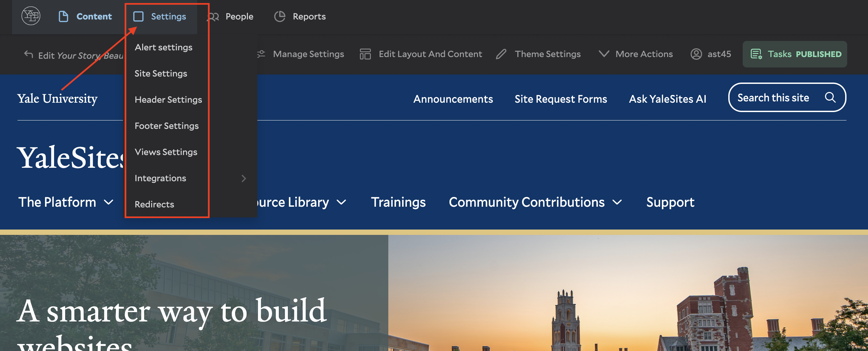Open Theme Settings
This screenshot has width=868, height=351.
click(x=538, y=54)
